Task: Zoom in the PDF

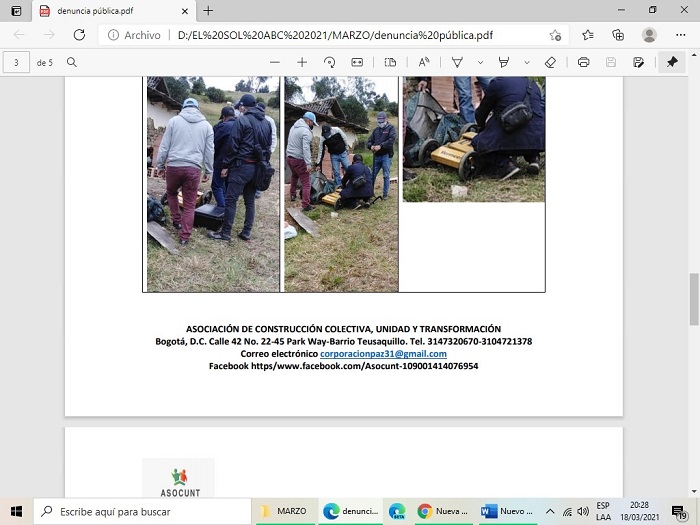Action: tap(302, 62)
